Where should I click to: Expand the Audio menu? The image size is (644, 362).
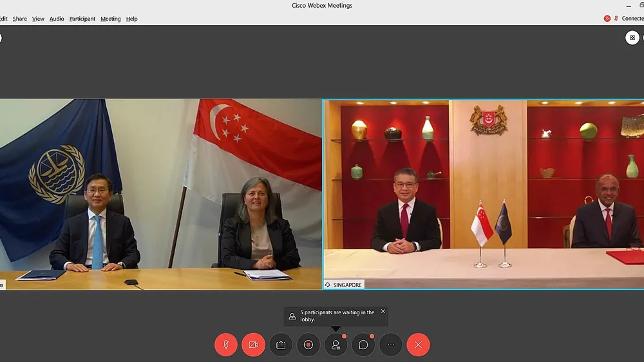[x=57, y=19]
